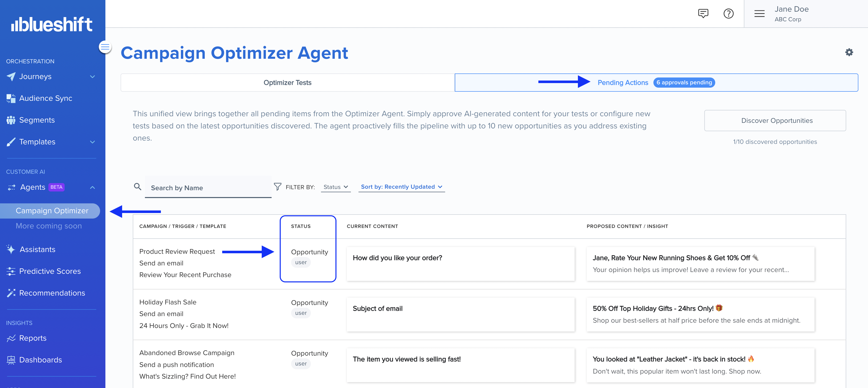Expand the Journeys menu chevron
This screenshot has height=388, width=868.
[92, 77]
